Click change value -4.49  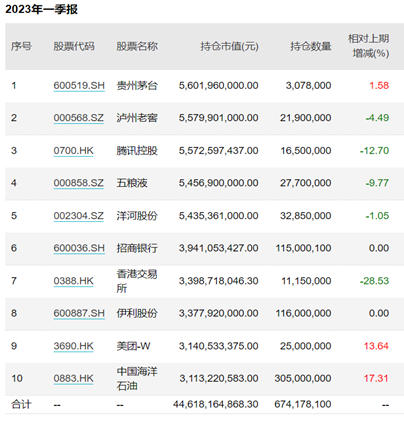[x=377, y=118]
